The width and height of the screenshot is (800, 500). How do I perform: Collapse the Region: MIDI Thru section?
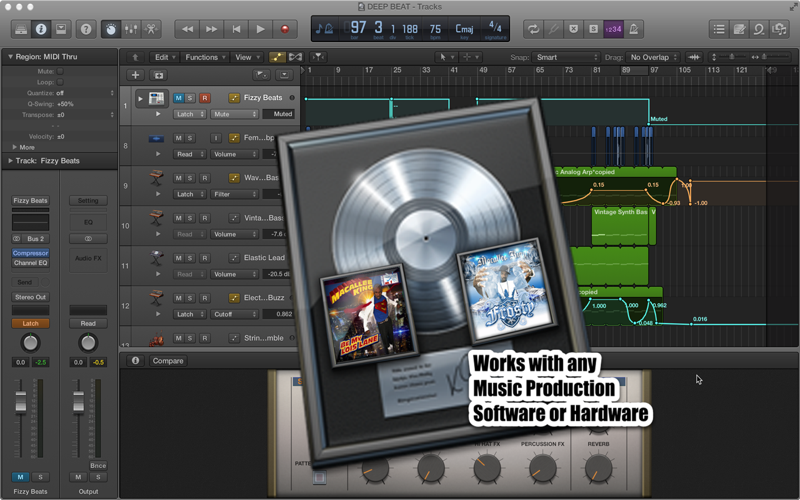click(x=10, y=57)
